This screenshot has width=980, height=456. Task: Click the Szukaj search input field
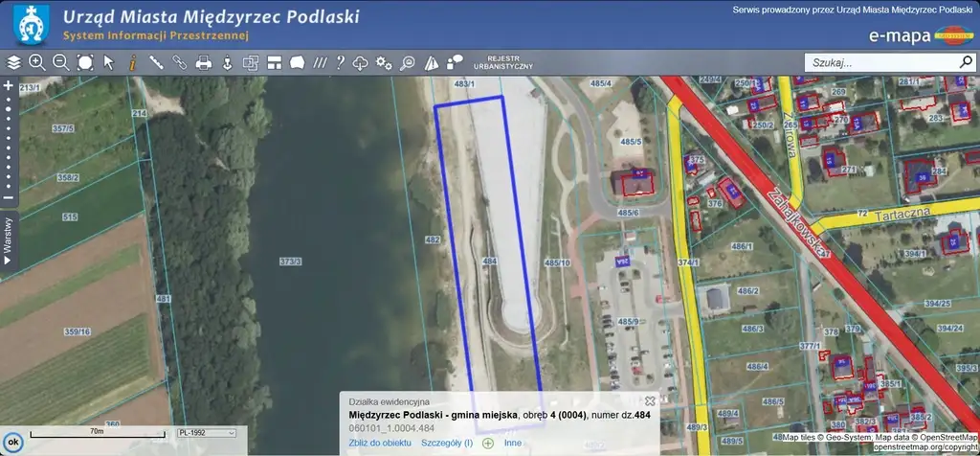point(880,62)
